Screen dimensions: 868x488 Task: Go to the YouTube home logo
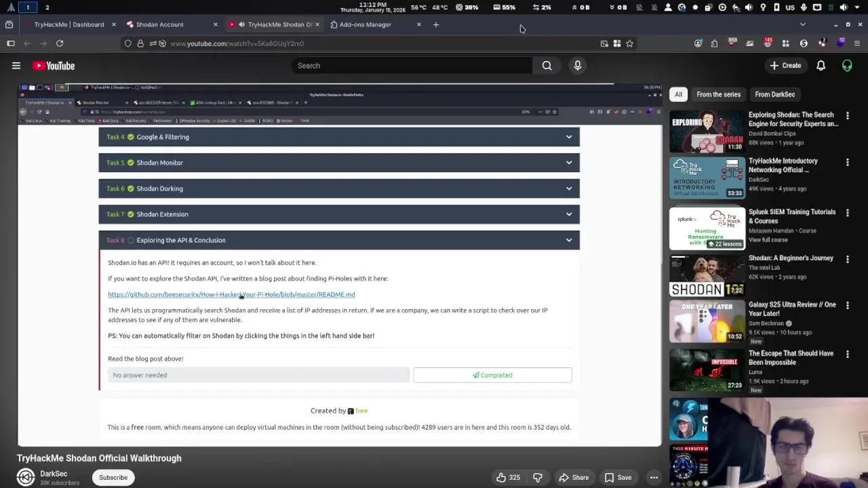[53, 66]
